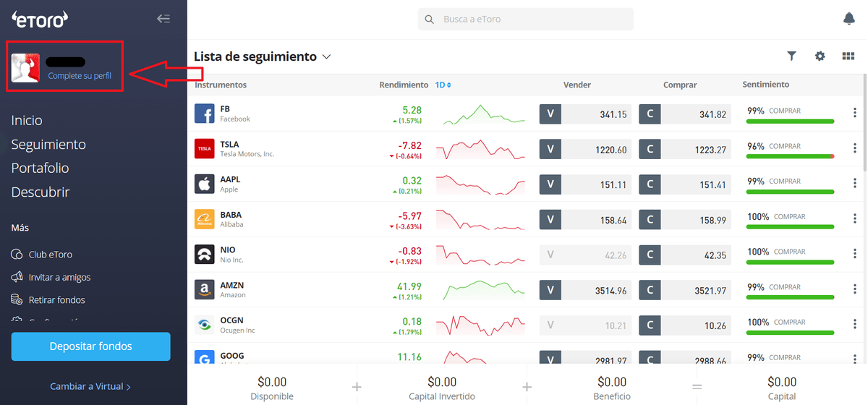The height and width of the screenshot is (405, 868).
Task: Open more options for NIO row
Action: coord(854,255)
